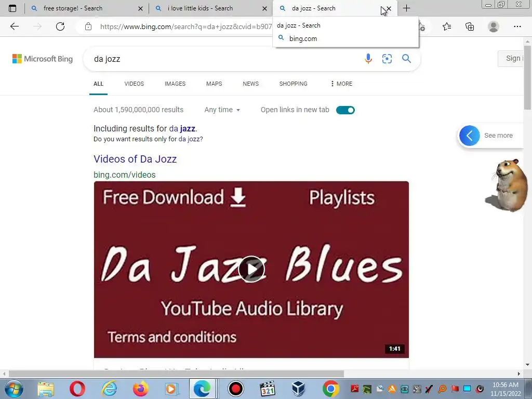Submit search with the magnifier icon
This screenshot has width=532, height=399.
406,59
